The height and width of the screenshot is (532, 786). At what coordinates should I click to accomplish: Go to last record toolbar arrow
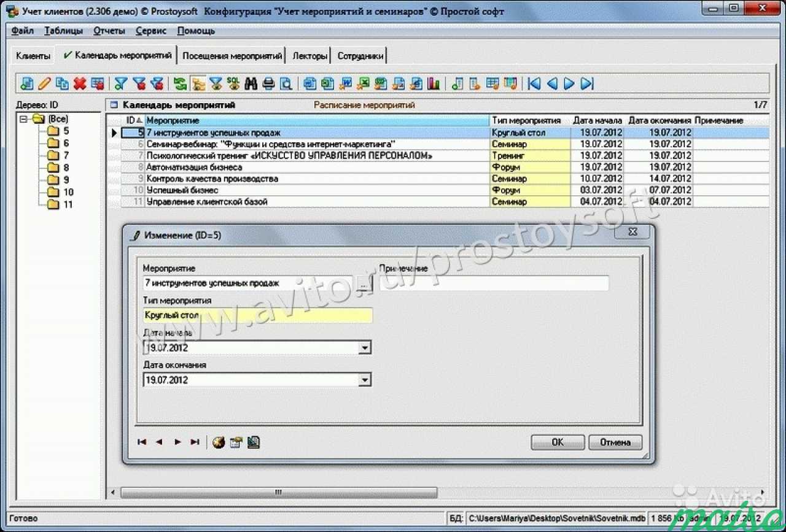pyautogui.click(x=587, y=83)
